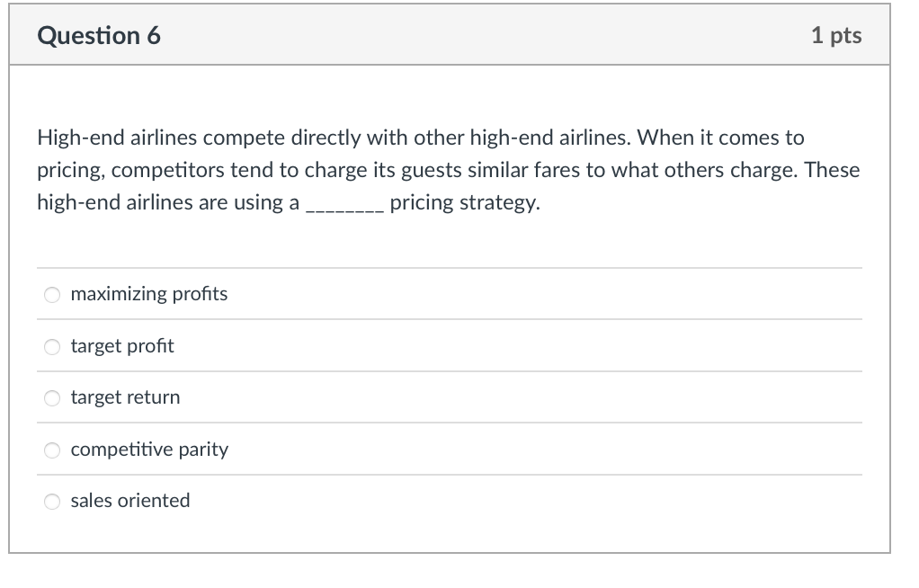The width and height of the screenshot is (919, 588).
Task: Click the answer text target profit
Action: (x=122, y=345)
